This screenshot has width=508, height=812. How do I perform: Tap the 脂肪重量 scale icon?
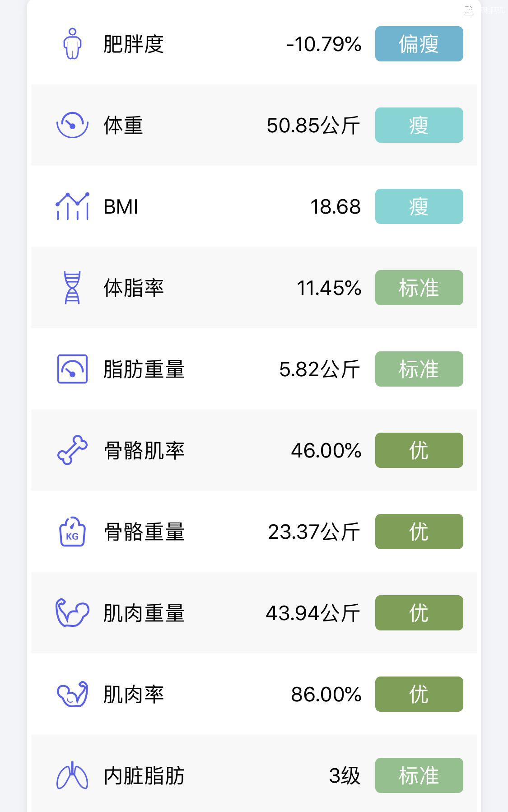pyautogui.click(x=72, y=369)
